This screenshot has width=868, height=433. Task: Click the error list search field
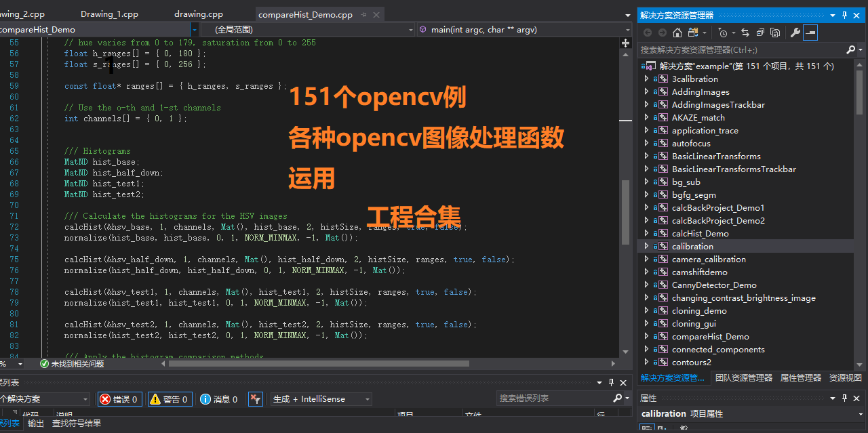pos(553,398)
